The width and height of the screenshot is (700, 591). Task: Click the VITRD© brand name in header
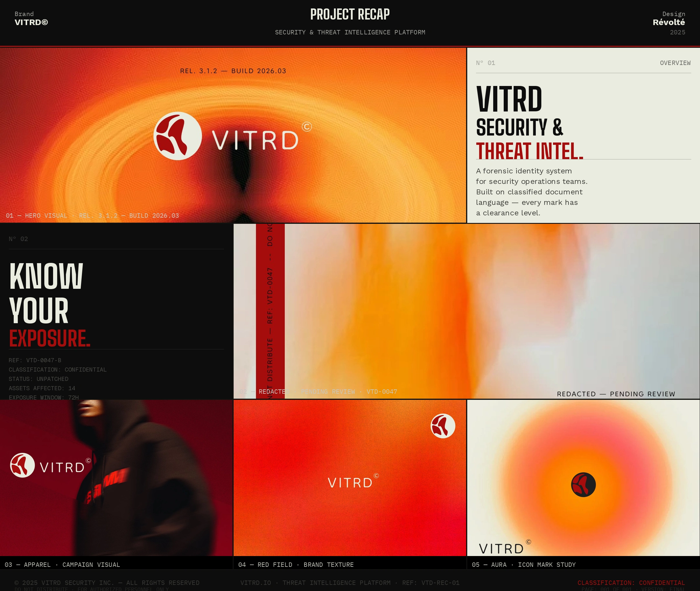[x=31, y=22]
